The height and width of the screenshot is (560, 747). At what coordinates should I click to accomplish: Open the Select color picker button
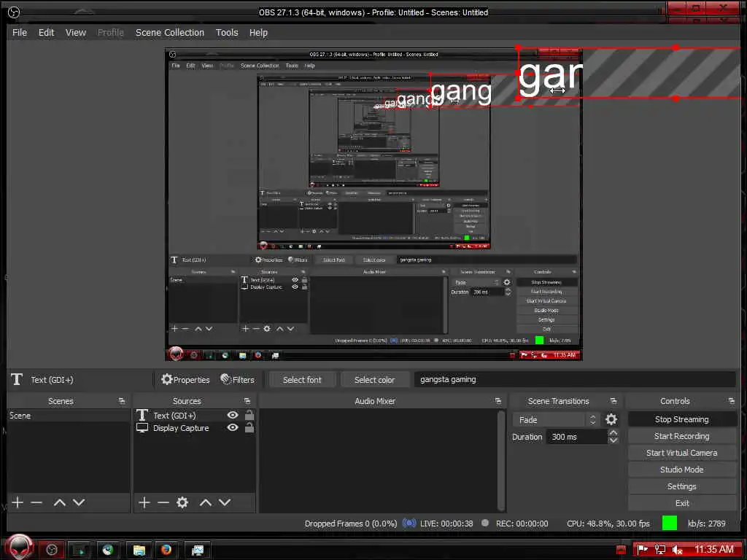coord(374,379)
